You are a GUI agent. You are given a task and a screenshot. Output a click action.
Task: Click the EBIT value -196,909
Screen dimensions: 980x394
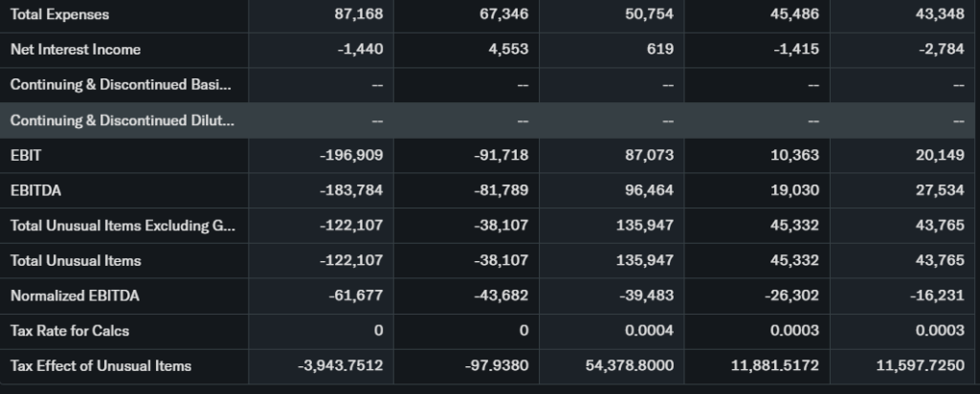pos(352,154)
